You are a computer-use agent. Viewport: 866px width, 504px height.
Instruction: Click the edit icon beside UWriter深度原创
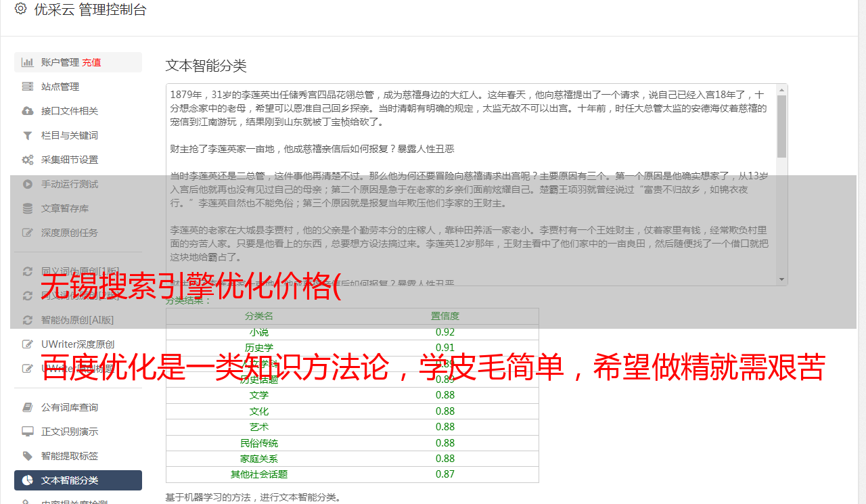point(28,344)
